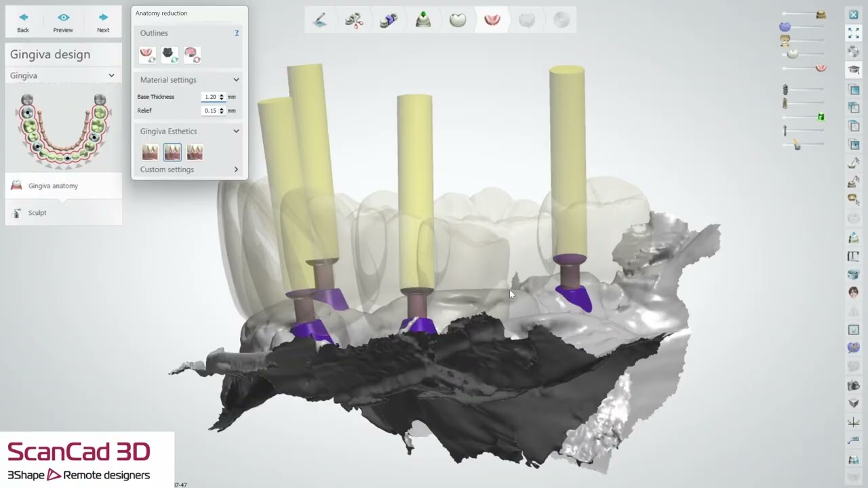Select the dark model outline icon
The width and height of the screenshot is (868, 488).
[x=170, y=55]
